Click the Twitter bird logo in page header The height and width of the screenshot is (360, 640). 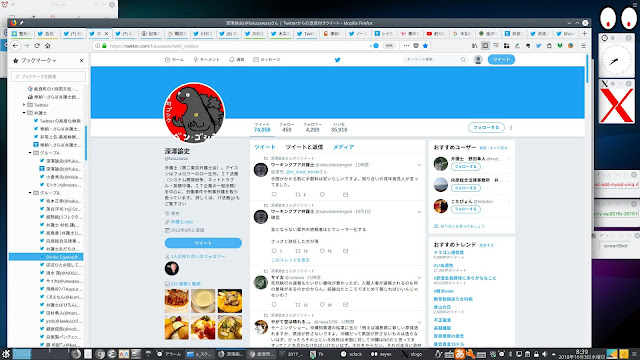pos(338,60)
